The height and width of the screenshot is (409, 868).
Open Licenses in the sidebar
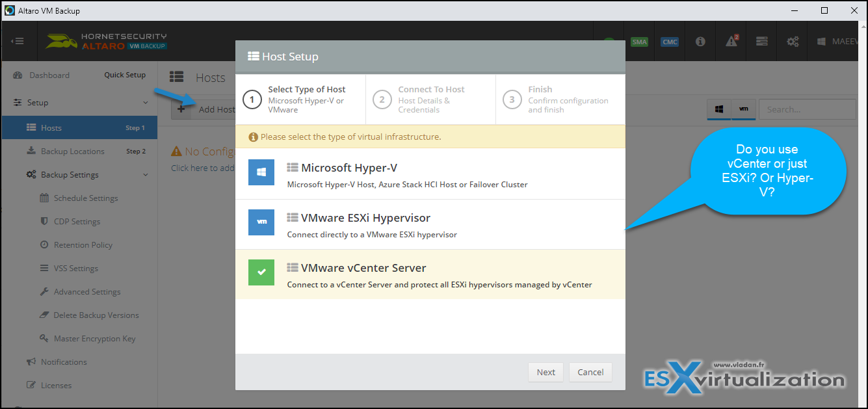click(56, 386)
